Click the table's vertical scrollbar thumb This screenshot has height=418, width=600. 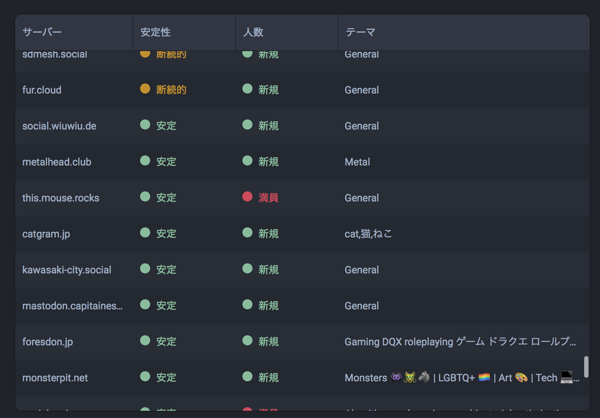pyautogui.click(x=586, y=367)
